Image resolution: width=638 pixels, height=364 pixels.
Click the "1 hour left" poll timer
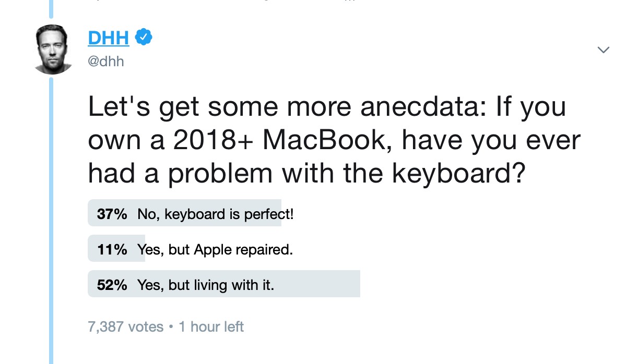coord(211,327)
